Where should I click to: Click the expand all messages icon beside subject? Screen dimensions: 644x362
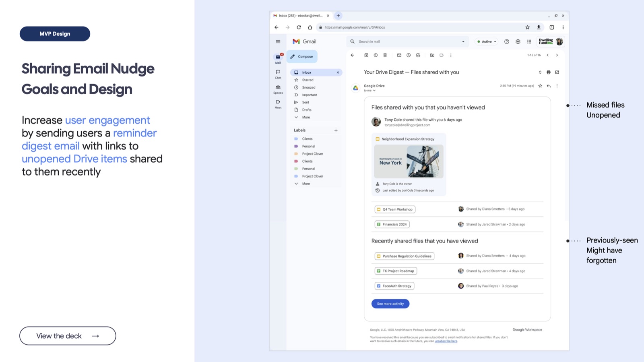[x=540, y=72]
